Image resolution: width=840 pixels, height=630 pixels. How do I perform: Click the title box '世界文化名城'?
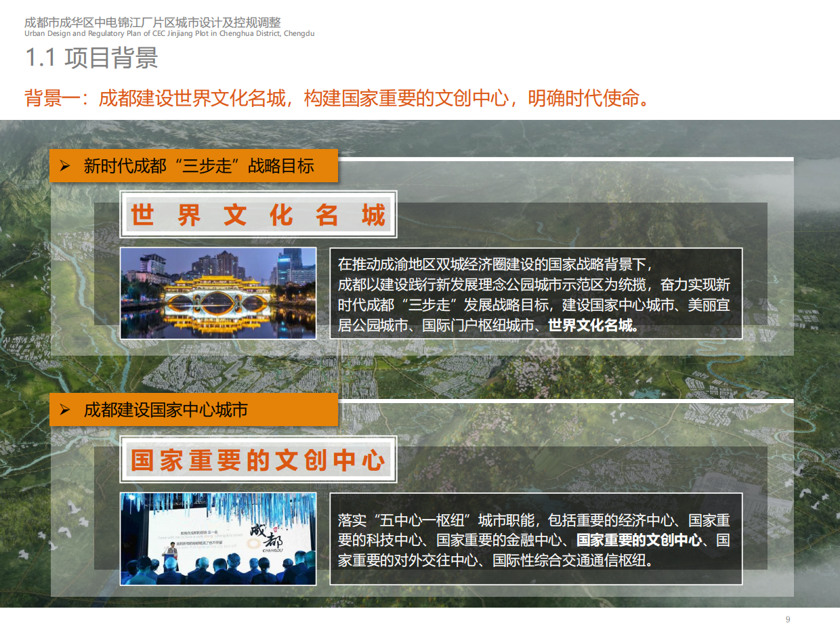(x=259, y=215)
